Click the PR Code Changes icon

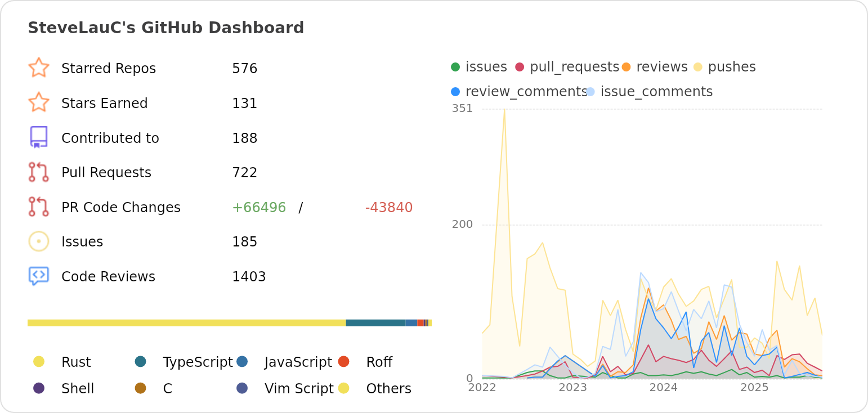pos(39,207)
